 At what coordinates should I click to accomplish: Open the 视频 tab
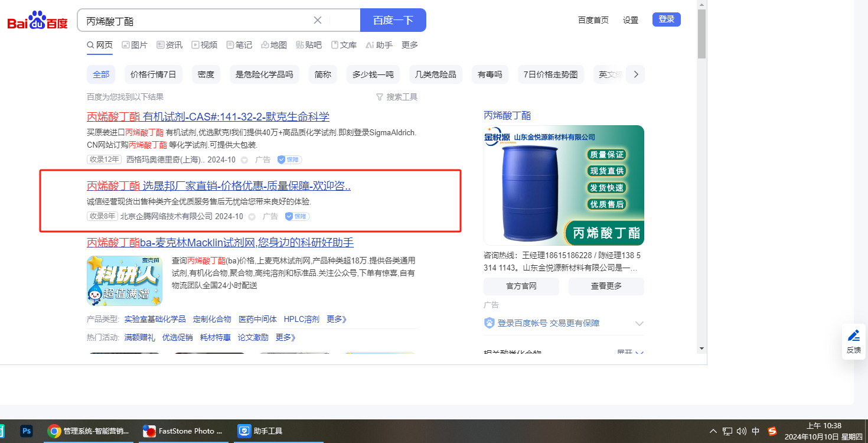204,45
